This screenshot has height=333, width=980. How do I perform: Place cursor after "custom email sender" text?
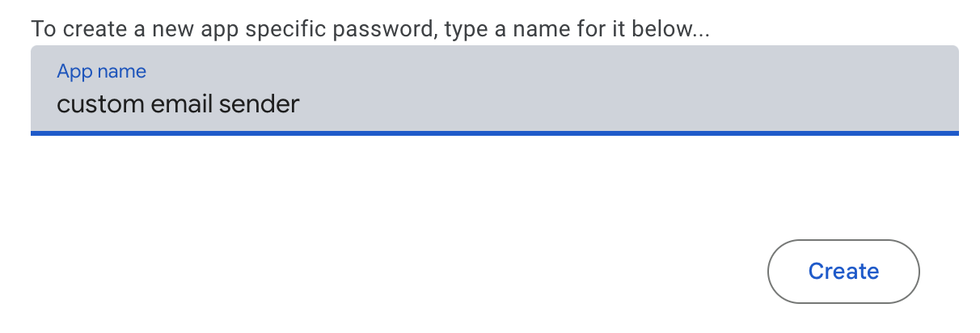301,104
